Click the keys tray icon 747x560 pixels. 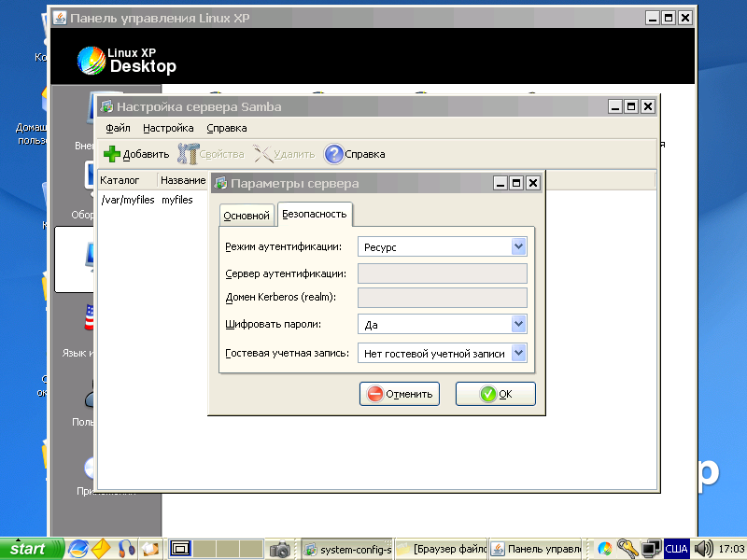pos(627,549)
